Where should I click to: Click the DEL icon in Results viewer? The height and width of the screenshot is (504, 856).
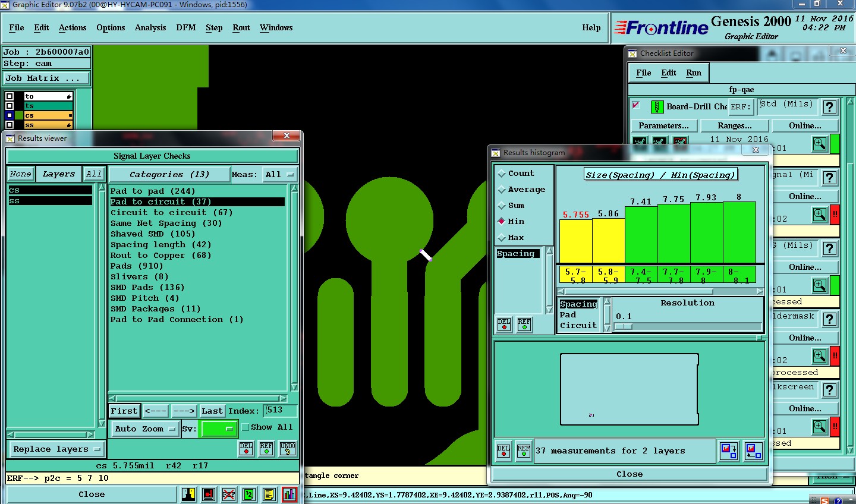pyautogui.click(x=246, y=449)
